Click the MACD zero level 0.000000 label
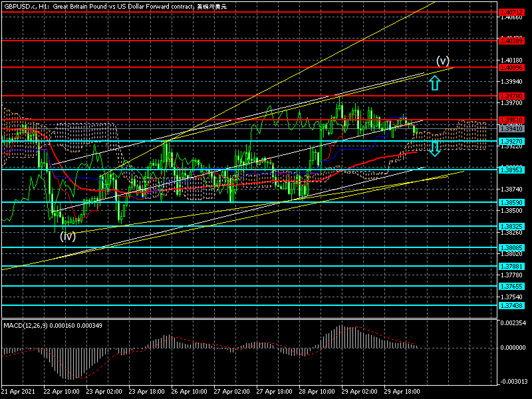 [x=513, y=348]
